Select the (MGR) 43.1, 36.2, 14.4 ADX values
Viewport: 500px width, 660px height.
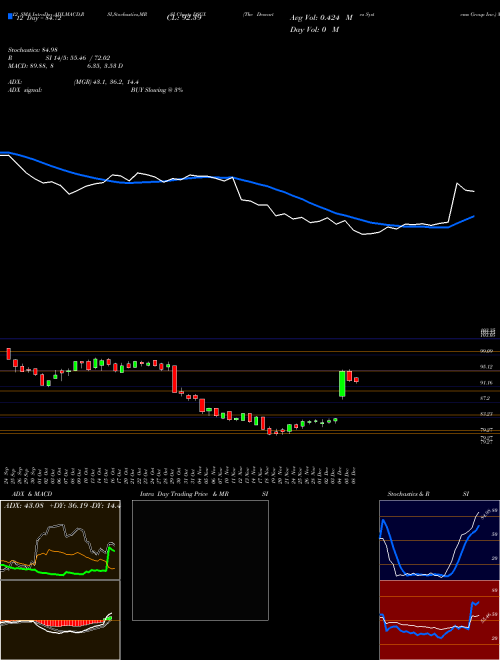tap(106, 82)
